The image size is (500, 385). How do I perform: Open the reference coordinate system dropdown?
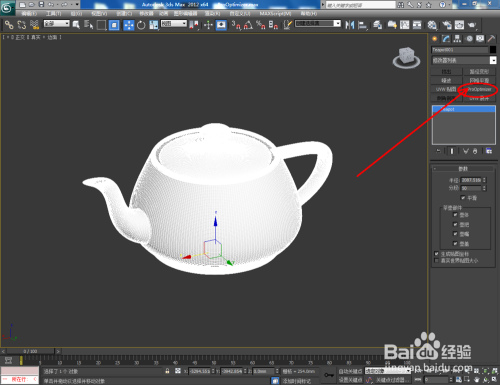174,24
